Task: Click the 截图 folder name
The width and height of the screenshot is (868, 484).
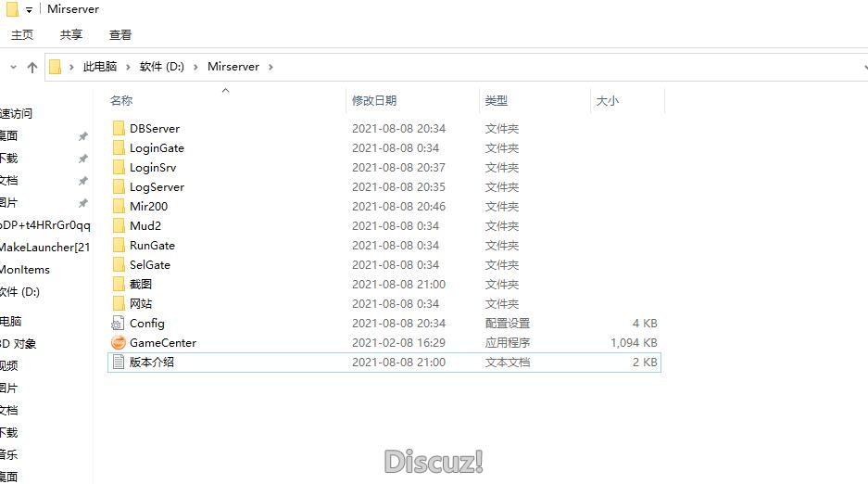Action: coord(141,284)
